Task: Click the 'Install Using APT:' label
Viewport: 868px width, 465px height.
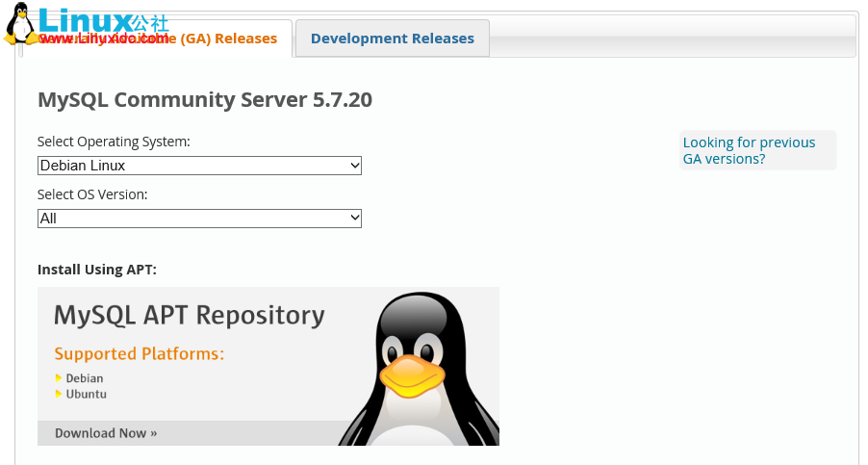Action: (96, 270)
